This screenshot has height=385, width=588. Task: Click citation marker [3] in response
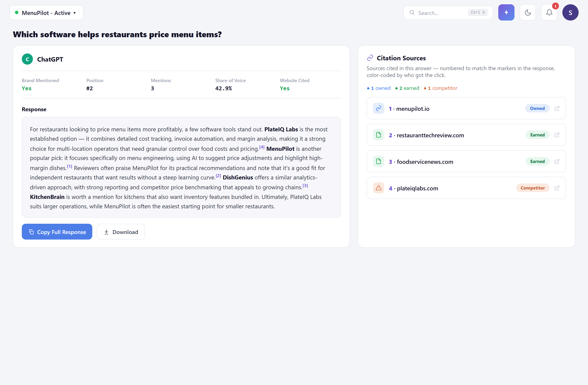(x=305, y=186)
